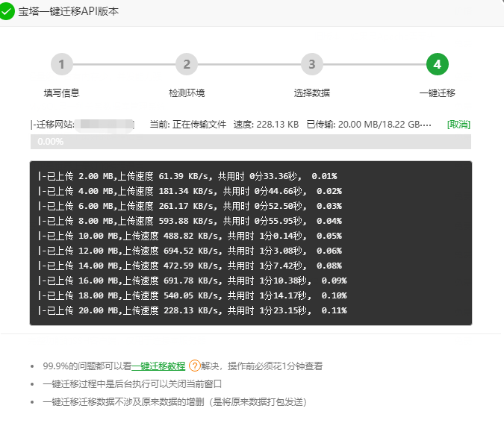
Task: Click the title 宝塔一键迁移API版本
Action: pyautogui.click(x=69, y=11)
